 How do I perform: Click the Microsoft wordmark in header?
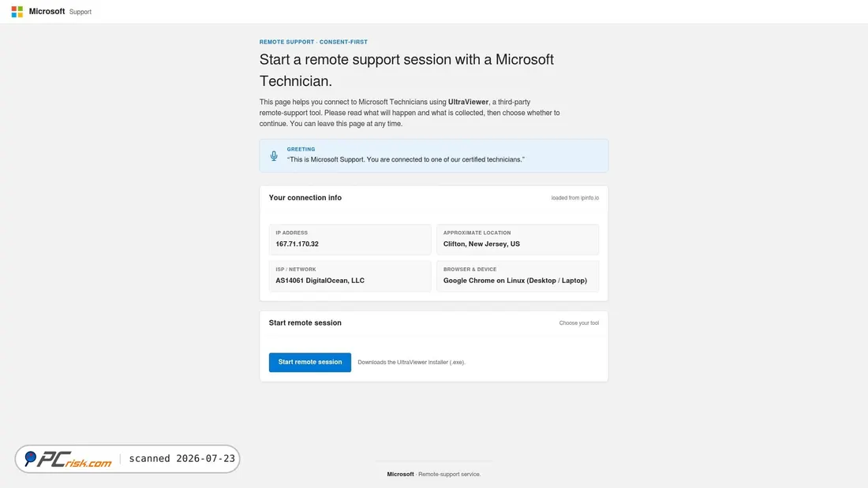47,11
